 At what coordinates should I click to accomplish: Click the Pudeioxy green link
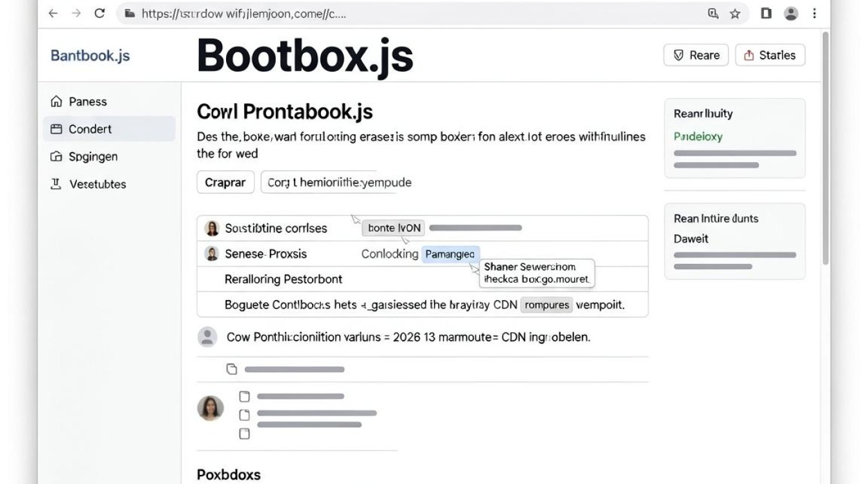(x=698, y=137)
